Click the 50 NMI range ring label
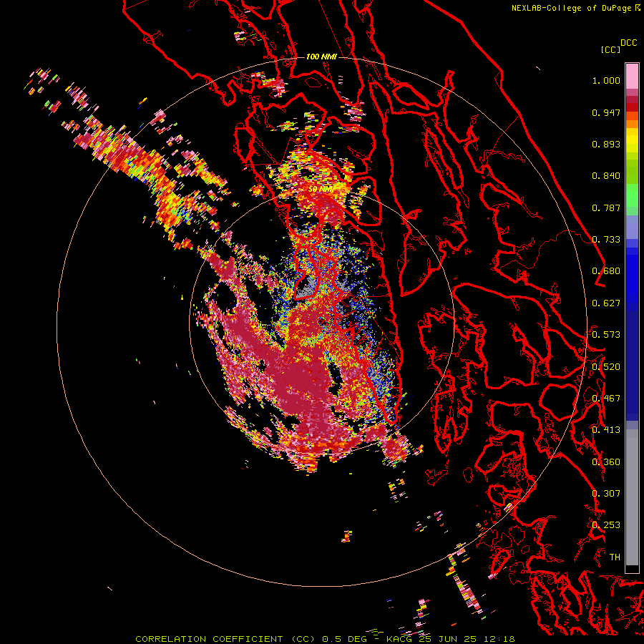 click(x=321, y=190)
